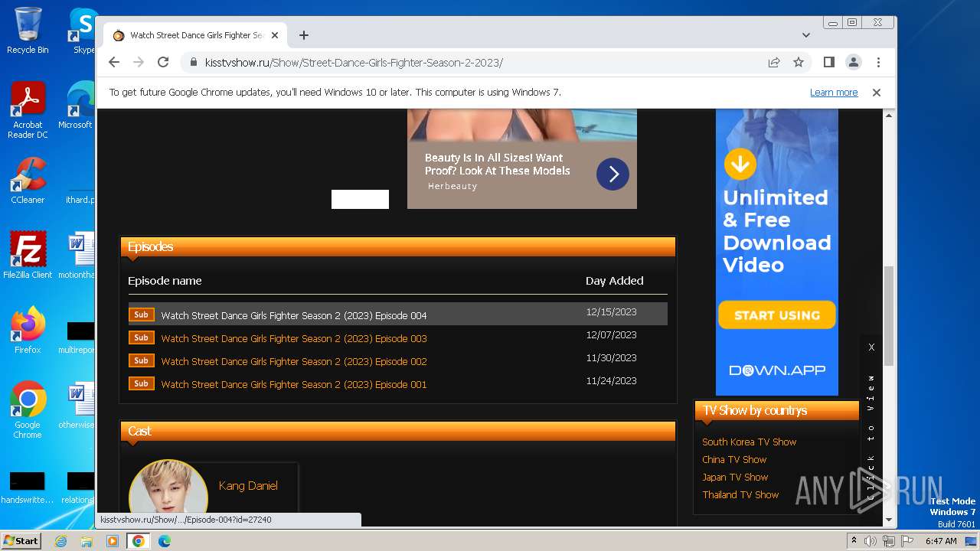This screenshot has width=980, height=551.
Task: Open a new tab with the plus button
Action: pyautogui.click(x=304, y=35)
